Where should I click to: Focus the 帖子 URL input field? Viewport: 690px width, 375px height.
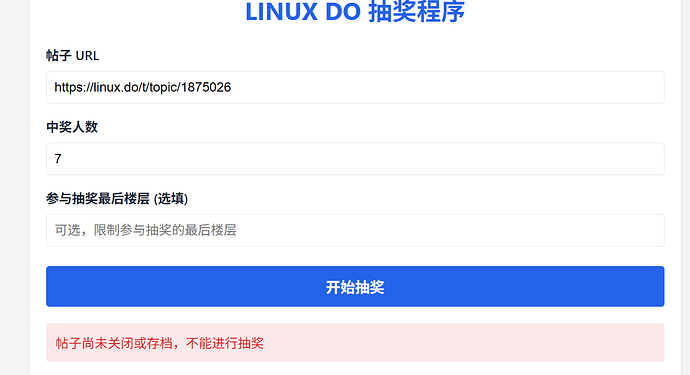pyautogui.click(x=355, y=88)
